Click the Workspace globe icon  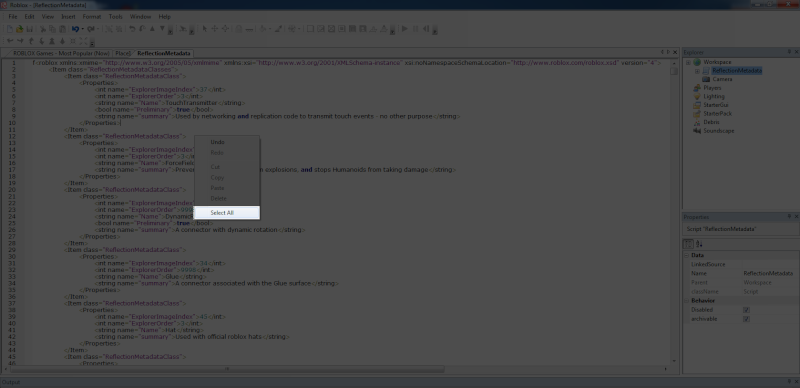tap(697, 62)
